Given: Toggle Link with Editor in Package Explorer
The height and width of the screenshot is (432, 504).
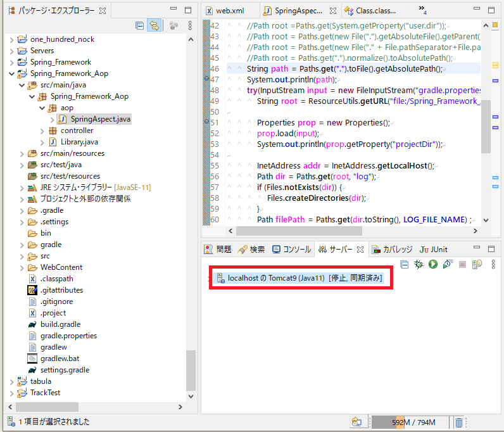Looking at the screenshot, I should [154, 26].
